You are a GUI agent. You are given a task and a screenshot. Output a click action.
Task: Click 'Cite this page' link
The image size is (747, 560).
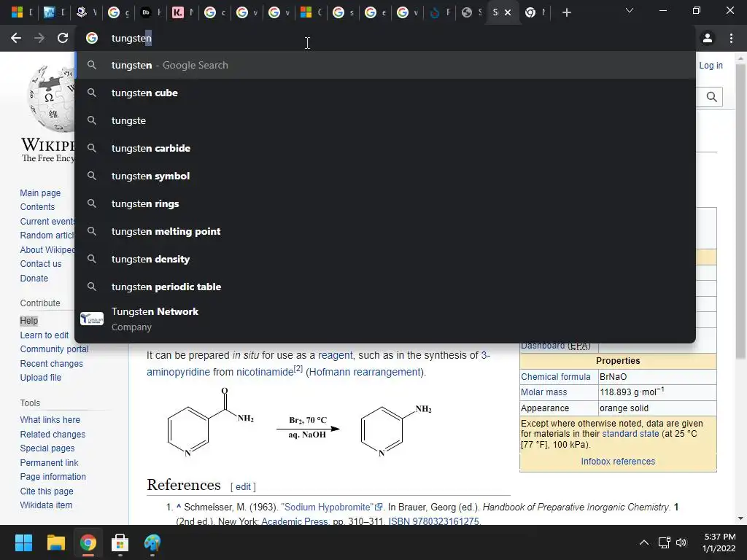pyautogui.click(x=47, y=491)
